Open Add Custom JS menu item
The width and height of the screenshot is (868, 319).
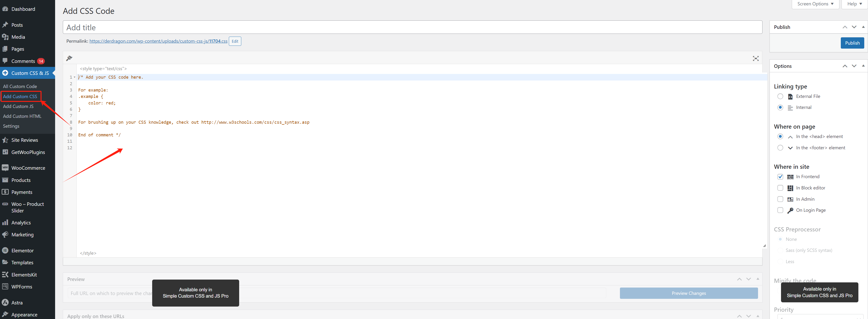coord(19,106)
